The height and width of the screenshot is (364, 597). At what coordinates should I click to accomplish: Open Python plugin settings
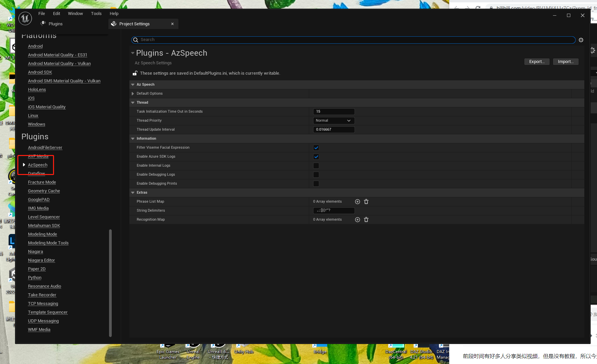point(35,278)
